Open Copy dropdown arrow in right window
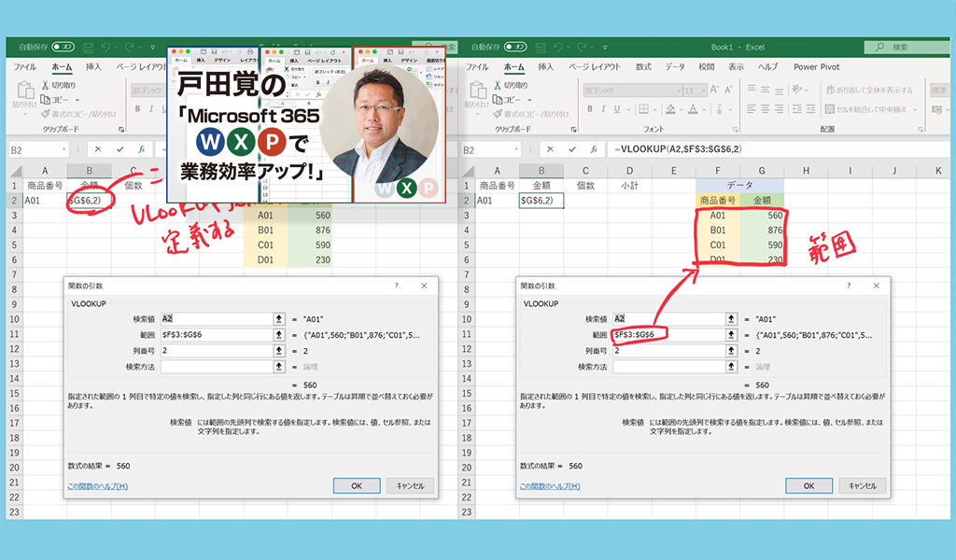The image size is (956, 560). (x=528, y=100)
